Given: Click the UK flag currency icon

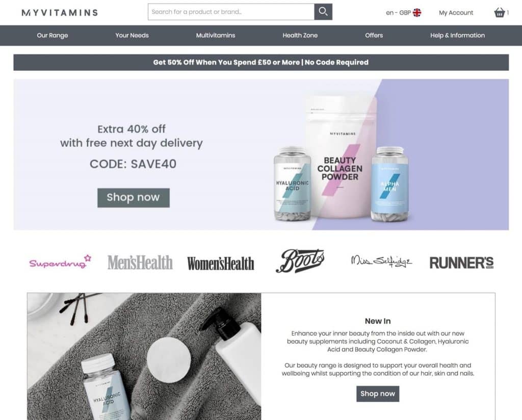Looking at the screenshot, I should coord(417,13).
